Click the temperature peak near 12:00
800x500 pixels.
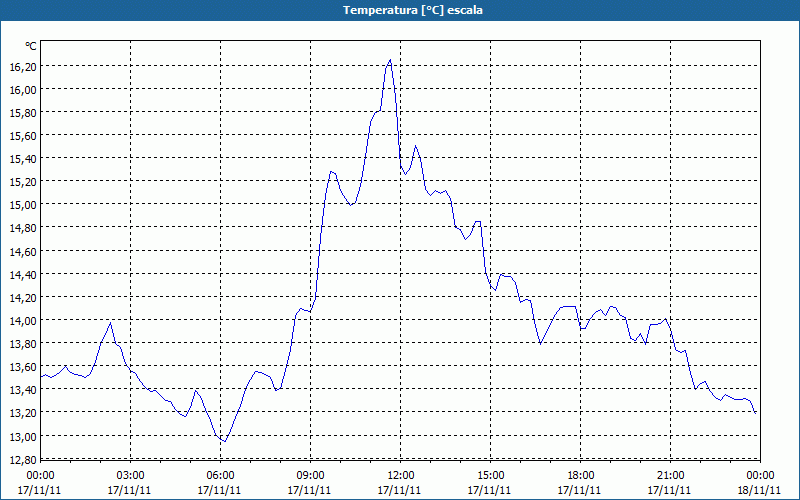pyautogui.click(x=390, y=60)
